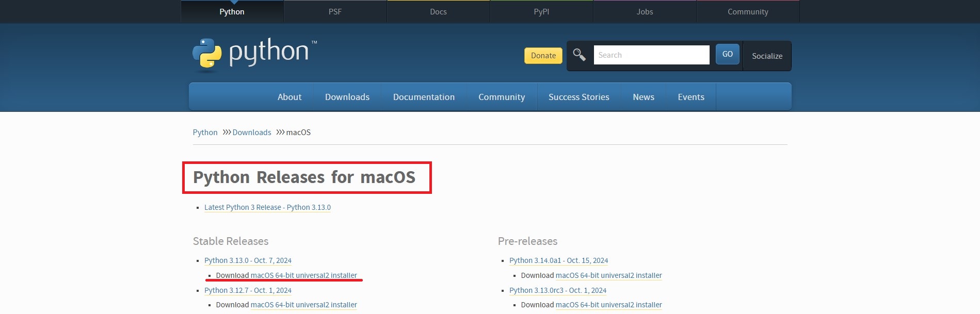Open the Python top-bar tab

point(232,11)
